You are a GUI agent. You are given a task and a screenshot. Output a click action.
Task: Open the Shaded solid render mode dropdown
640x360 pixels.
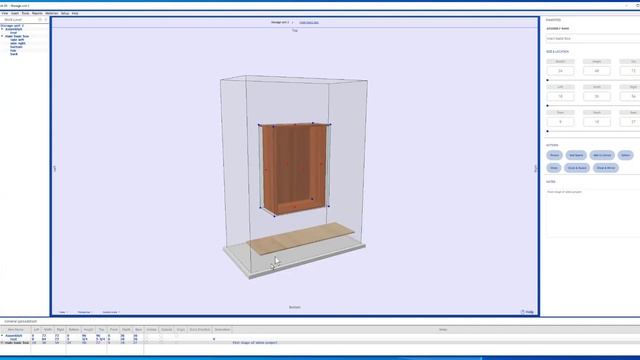tap(111, 312)
